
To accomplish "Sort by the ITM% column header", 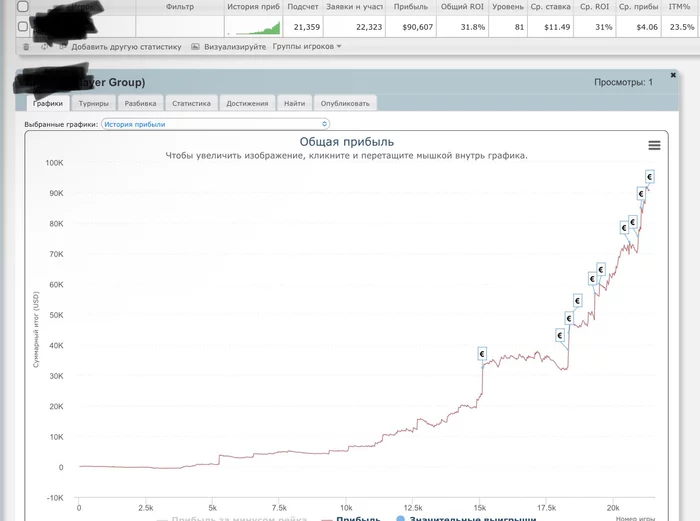I will 679,7.
